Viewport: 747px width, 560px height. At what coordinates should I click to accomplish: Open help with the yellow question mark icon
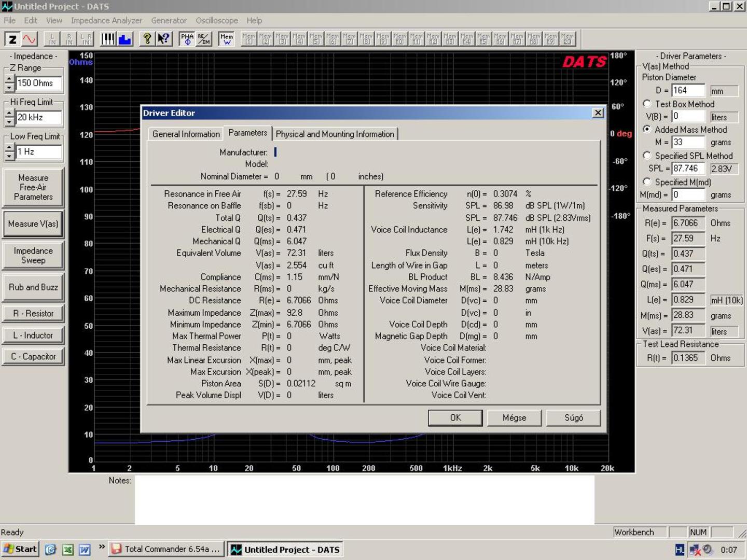click(x=147, y=39)
